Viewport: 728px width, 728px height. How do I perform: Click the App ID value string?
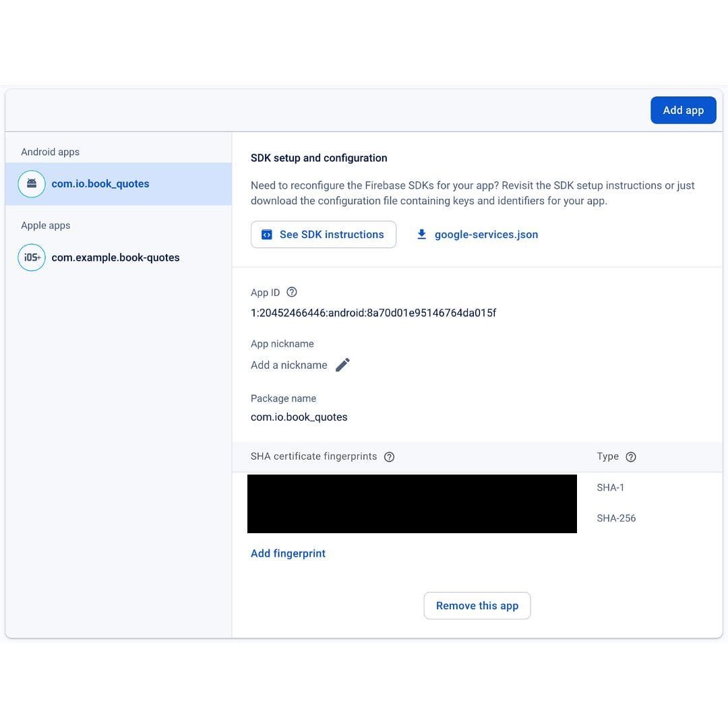pyautogui.click(x=373, y=313)
